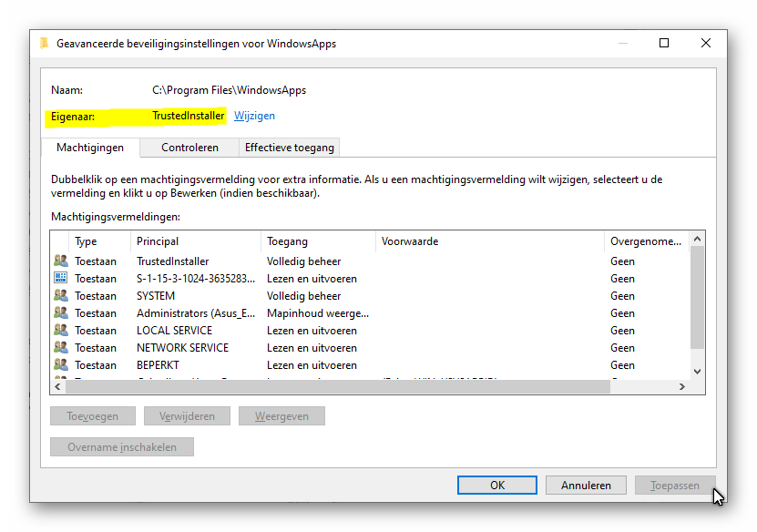Sort by the Toegang column header
Viewport: 757px width, 532px height.
(318, 241)
